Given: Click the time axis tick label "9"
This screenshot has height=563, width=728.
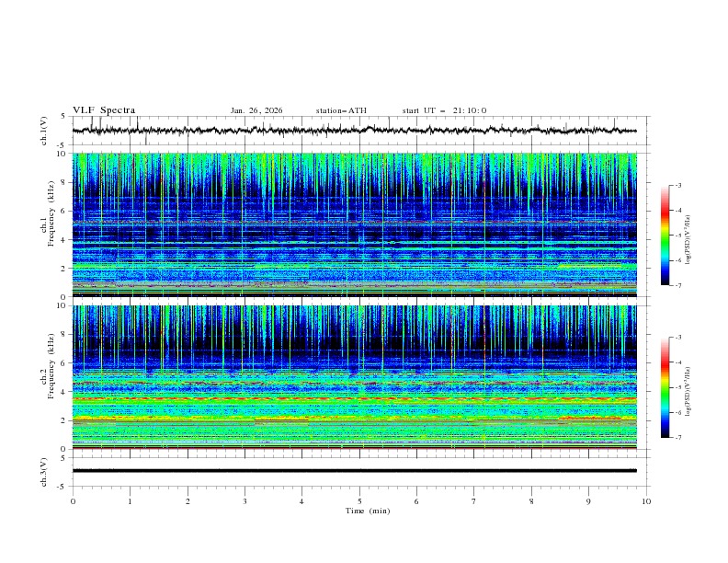Looking at the screenshot, I should click(588, 501).
